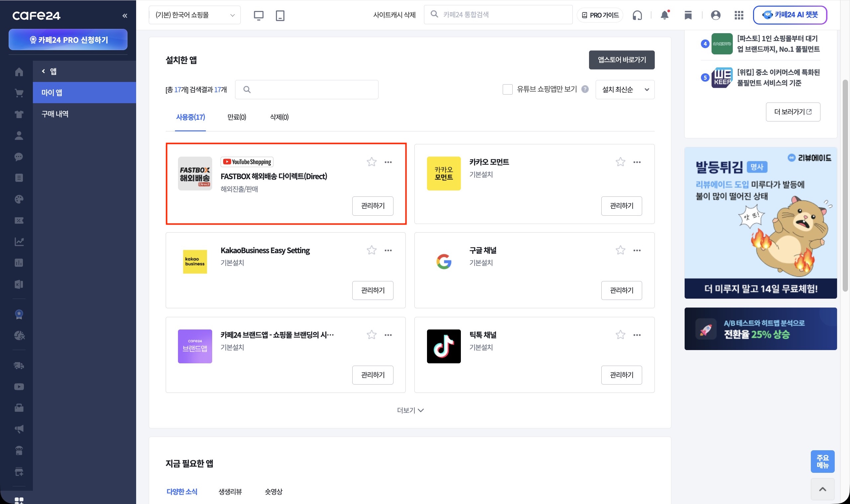The image size is (850, 504).
Task: Switch to PC desktop preview icon
Action: 259,15
